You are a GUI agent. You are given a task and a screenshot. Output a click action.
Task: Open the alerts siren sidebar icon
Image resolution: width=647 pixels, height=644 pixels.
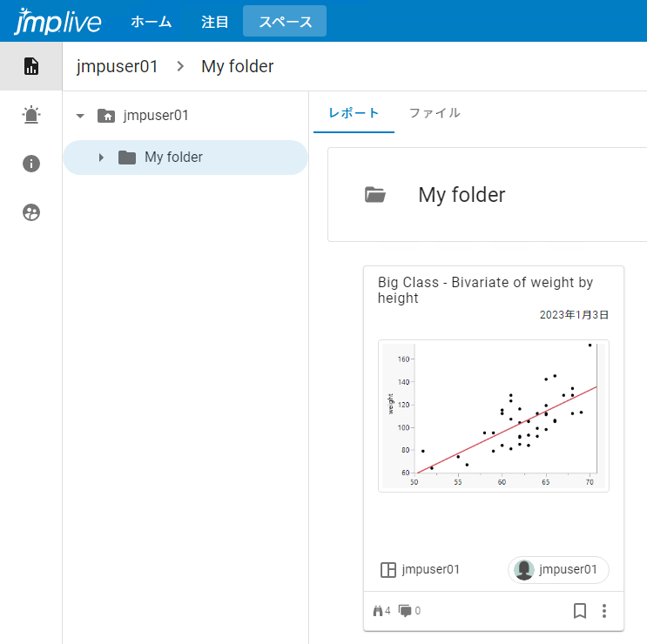31,115
